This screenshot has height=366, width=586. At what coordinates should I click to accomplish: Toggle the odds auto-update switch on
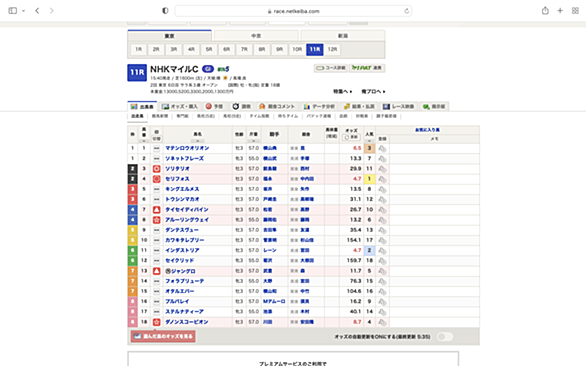click(444, 337)
